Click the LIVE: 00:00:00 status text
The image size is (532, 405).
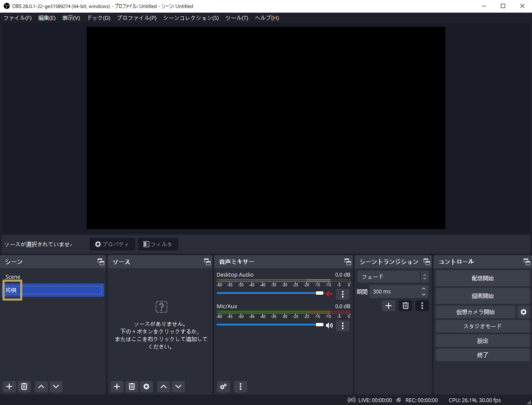coord(375,400)
